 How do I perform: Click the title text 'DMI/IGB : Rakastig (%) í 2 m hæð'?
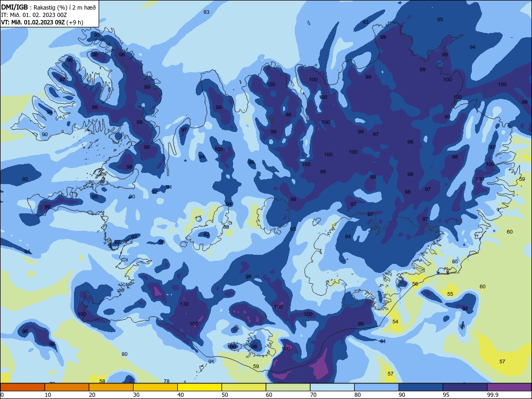coord(48,7)
